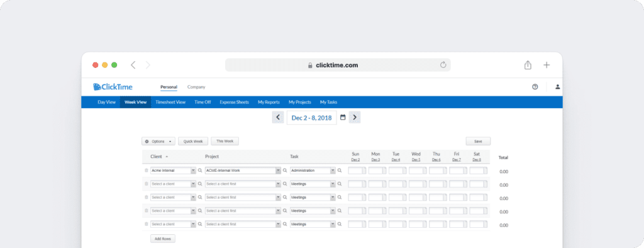Viewport: 644px width, 248px height.
Task: Click Saturday hours field in Acme Internal row
Action: (477, 171)
